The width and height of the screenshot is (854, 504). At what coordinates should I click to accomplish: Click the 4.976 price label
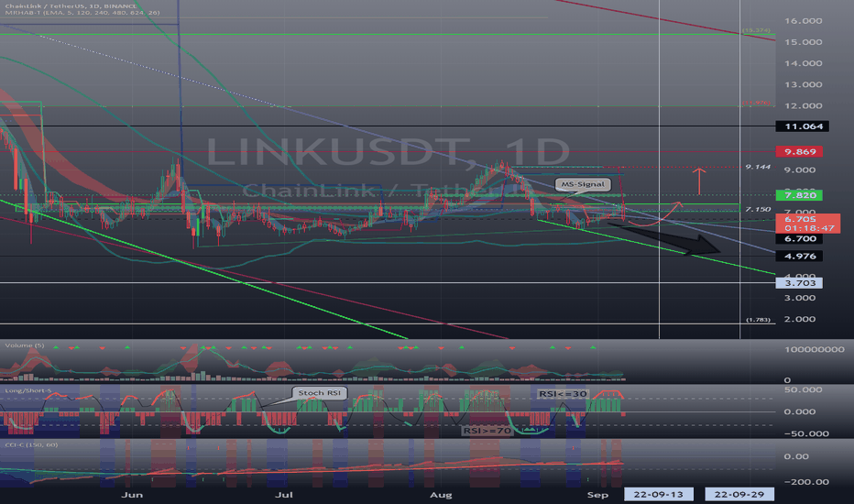coord(799,256)
